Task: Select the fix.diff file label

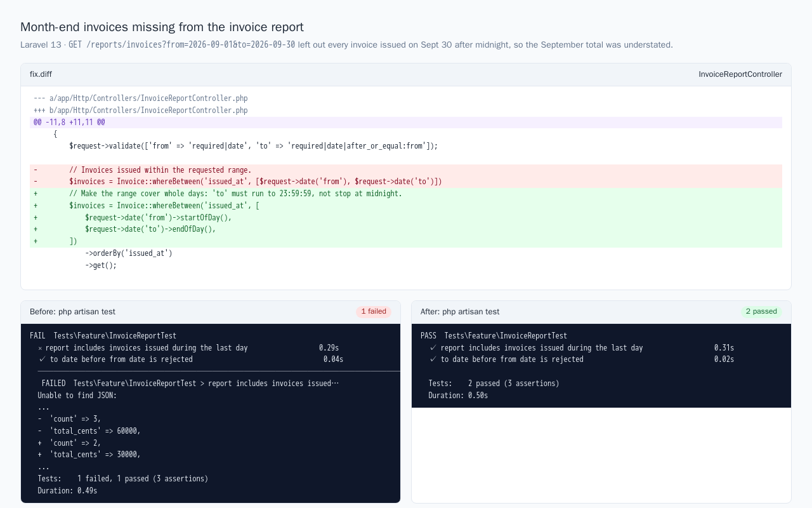Action: pos(41,74)
